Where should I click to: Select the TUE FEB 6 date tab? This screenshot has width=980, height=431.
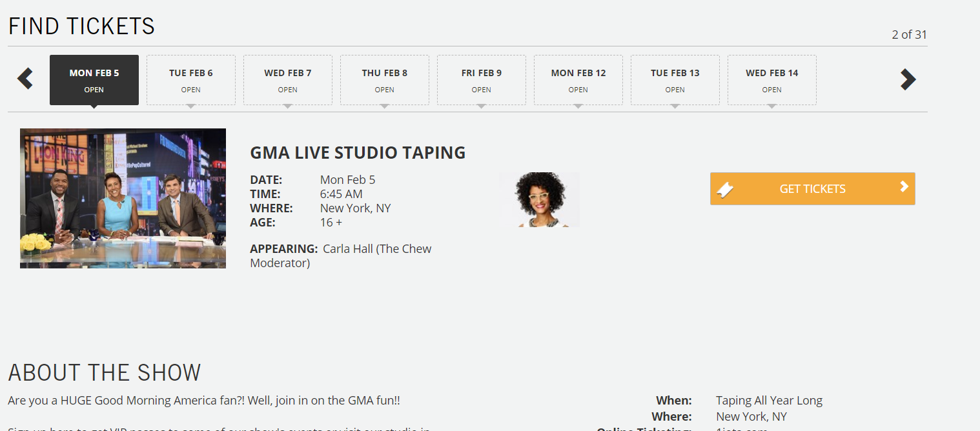click(x=191, y=80)
